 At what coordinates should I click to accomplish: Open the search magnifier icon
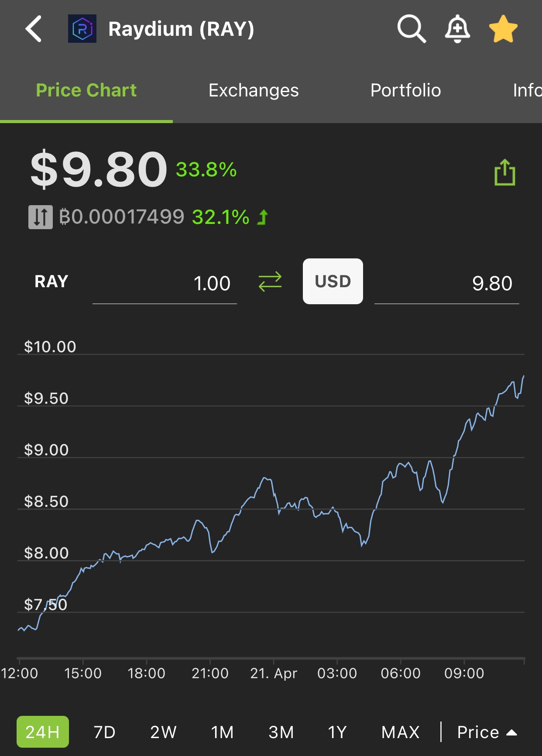click(x=412, y=29)
